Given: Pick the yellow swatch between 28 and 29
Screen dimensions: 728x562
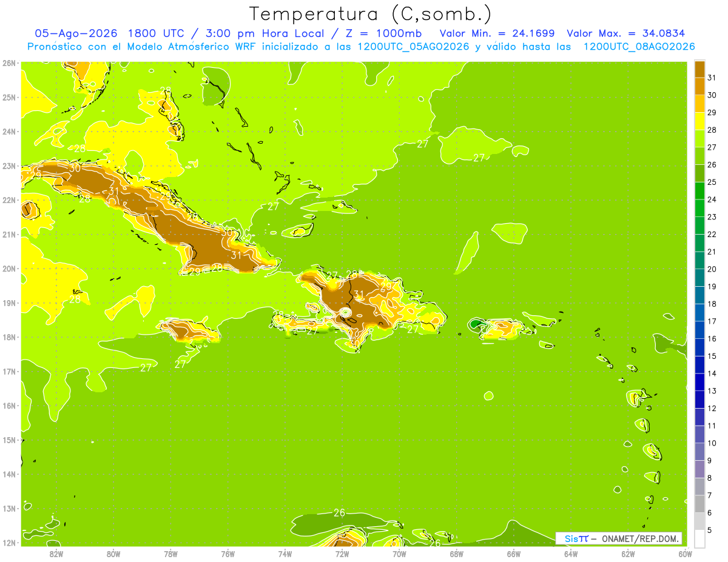Looking at the screenshot, I should (x=699, y=121).
